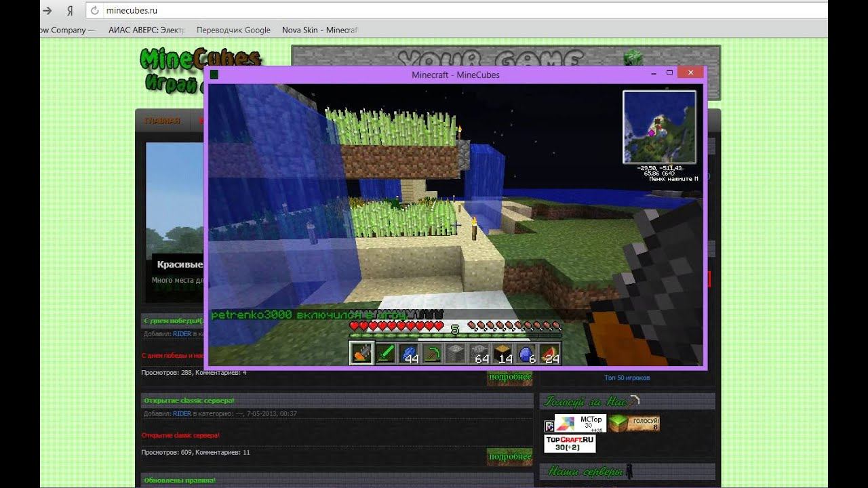
Task: Open the Топ 50 игроков link
Action: point(627,378)
